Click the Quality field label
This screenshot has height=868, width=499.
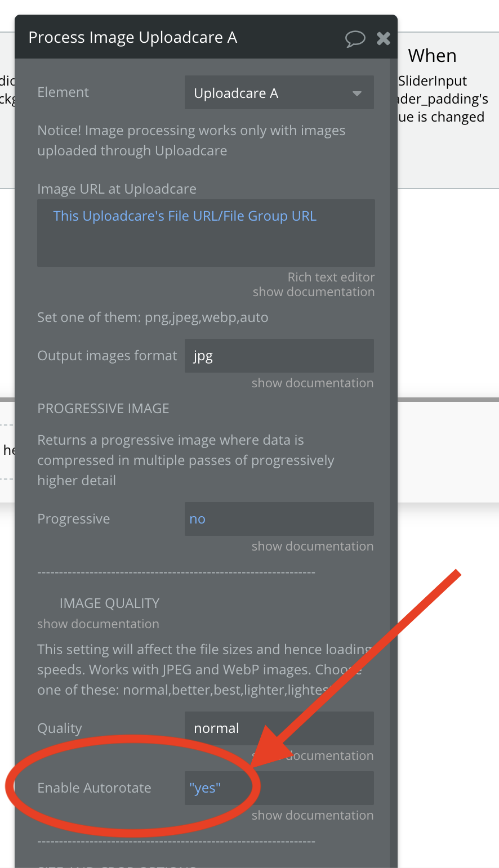[60, 728]
